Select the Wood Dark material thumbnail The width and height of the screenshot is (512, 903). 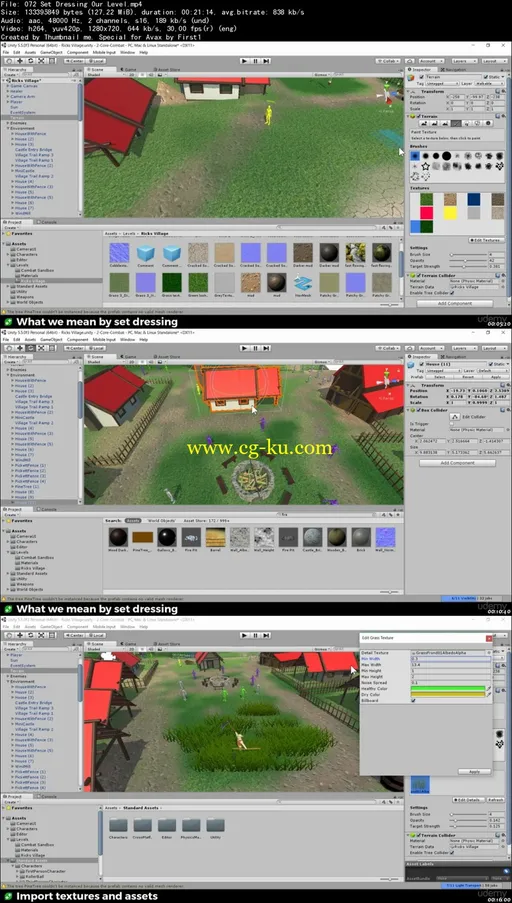pyautogui.click(x=119, y=537)
